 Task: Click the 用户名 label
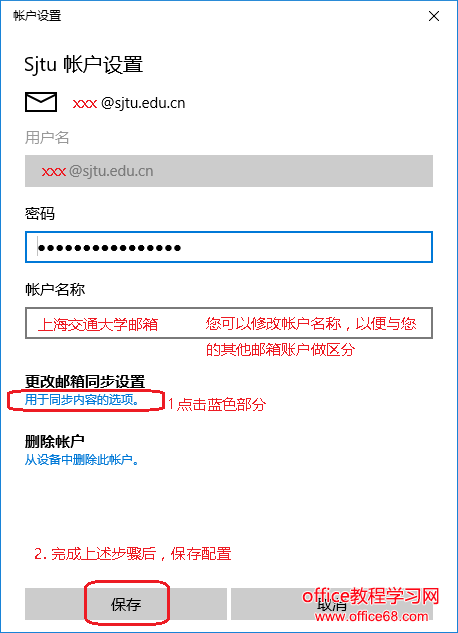point(47,138)
